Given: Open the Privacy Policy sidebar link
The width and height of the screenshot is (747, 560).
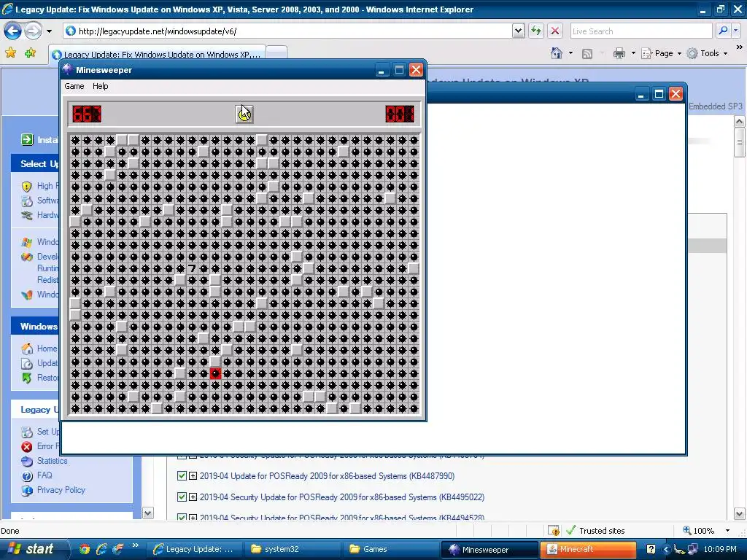Looking at the screenshot, I should pyautogui.click(x=61, y=490).
